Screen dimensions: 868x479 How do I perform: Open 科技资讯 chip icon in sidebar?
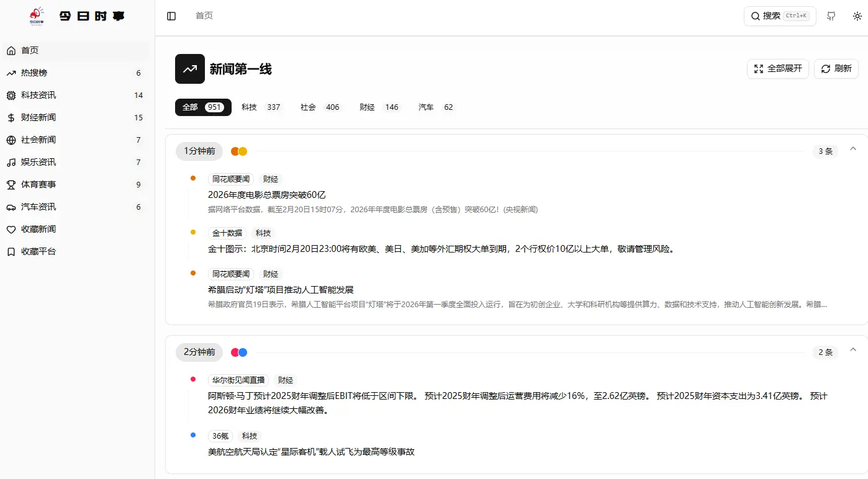click(11, 95)
